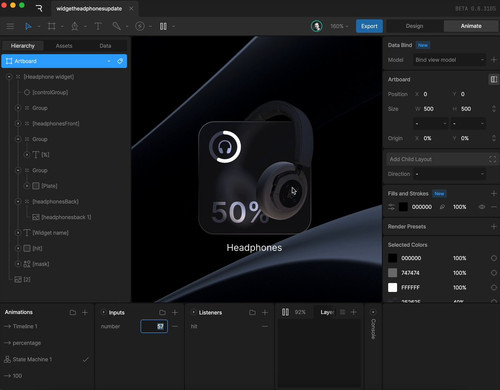This screenshot has height=390, width=500.
Task: Select the [headphonesback 1] image item
Action: pyautogui.click(x=66, y=217)
